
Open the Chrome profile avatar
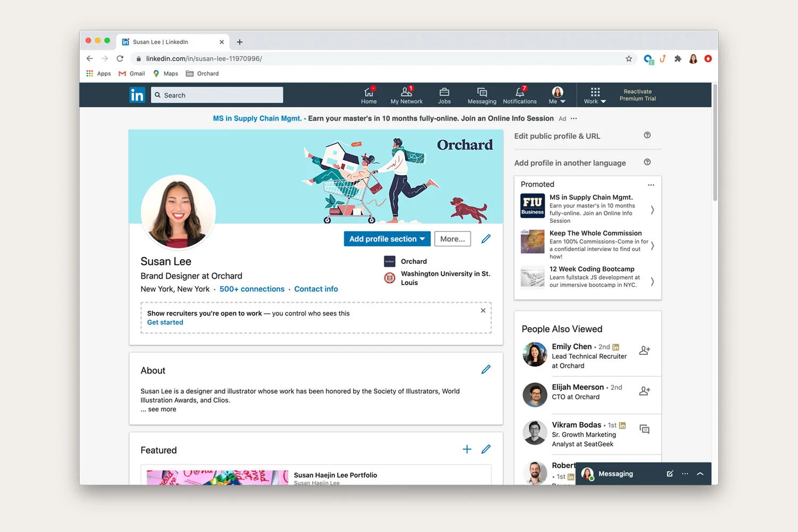[x=693, y=59]
